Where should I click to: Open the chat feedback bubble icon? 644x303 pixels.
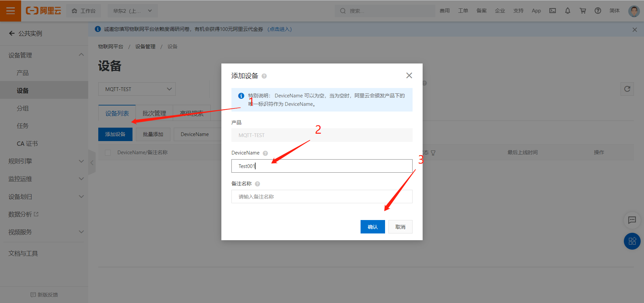[x=632, y=220]
